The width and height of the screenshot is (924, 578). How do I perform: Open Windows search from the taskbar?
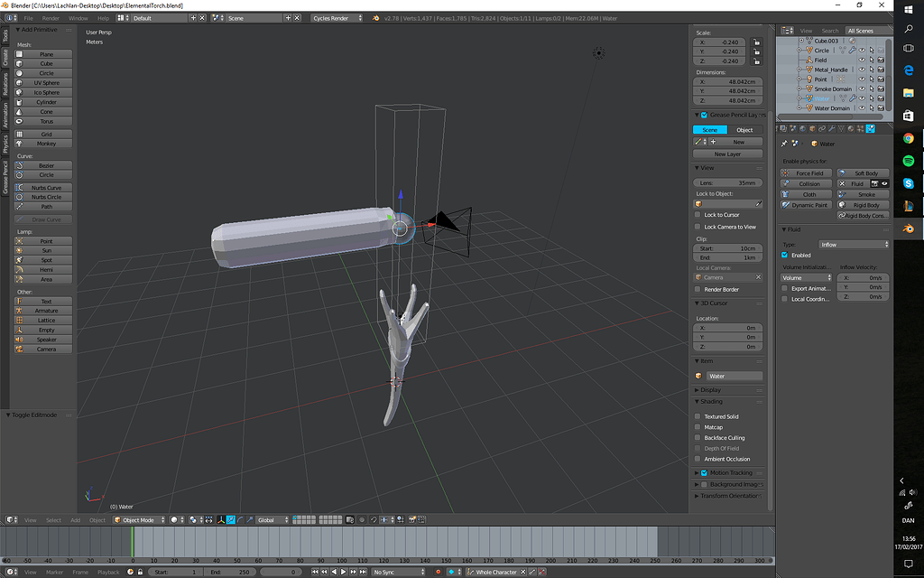[908, 28]
